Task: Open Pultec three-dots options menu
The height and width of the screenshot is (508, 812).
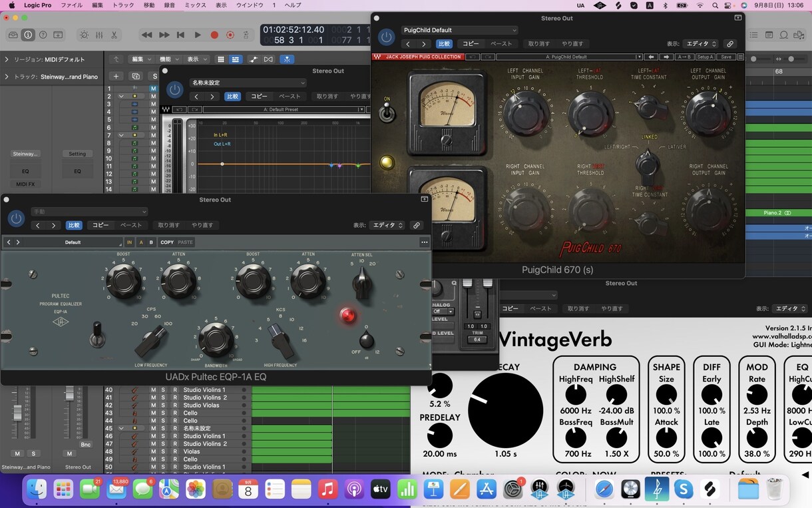Action: [424, 242]
